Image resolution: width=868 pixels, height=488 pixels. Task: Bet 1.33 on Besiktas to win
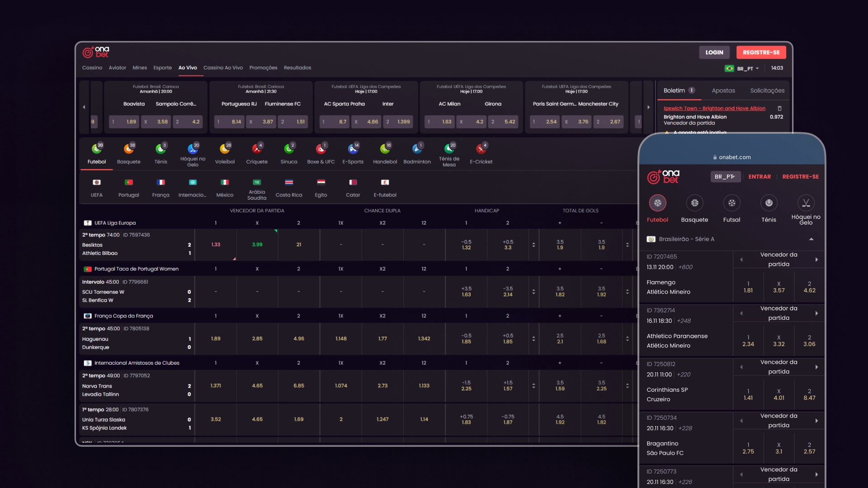[x=216, y=244]
